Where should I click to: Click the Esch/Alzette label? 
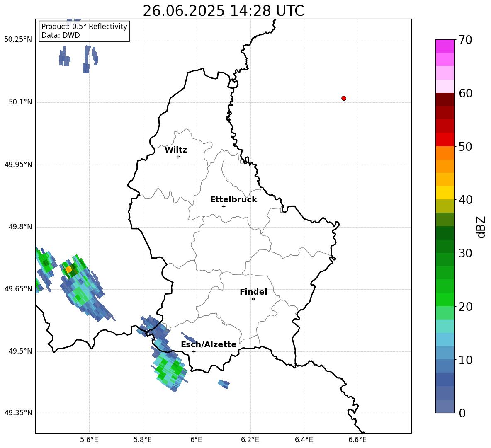[209, 344]
